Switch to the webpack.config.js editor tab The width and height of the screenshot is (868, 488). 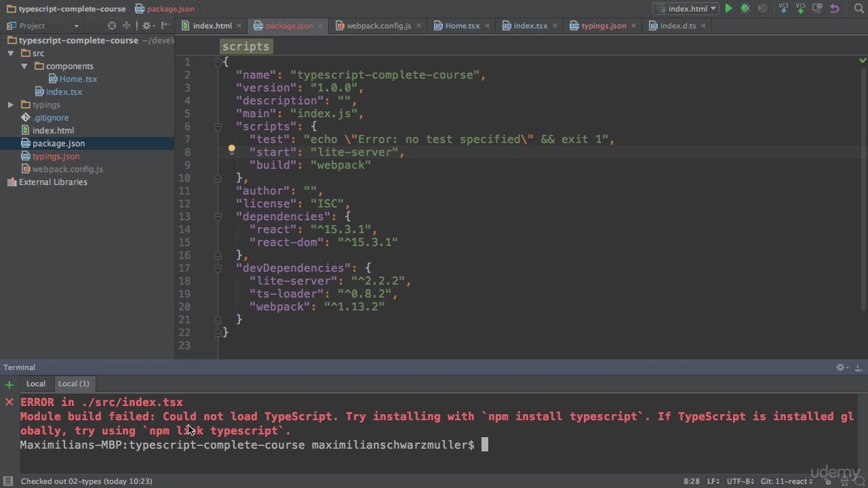click(x=378, y=26)
